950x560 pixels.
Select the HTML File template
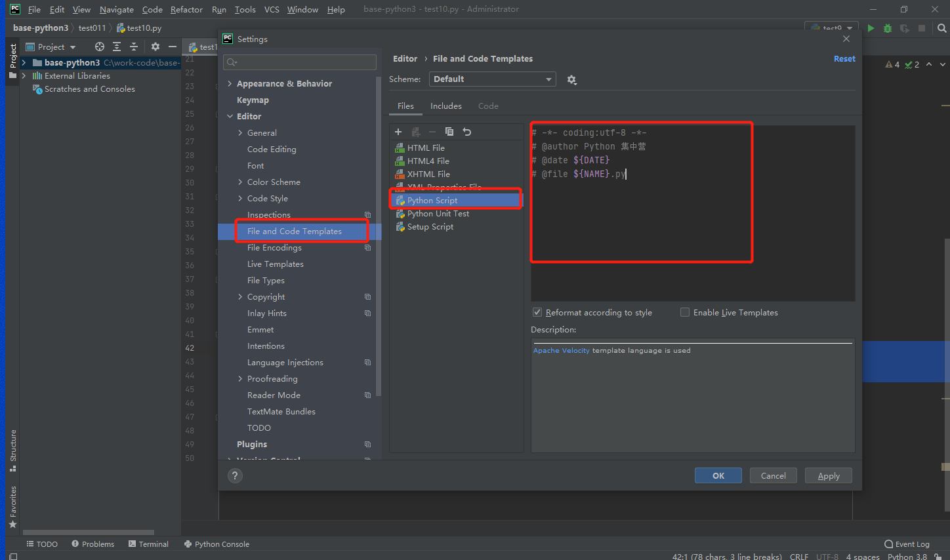pyautogui.click(x=426, y=148)
